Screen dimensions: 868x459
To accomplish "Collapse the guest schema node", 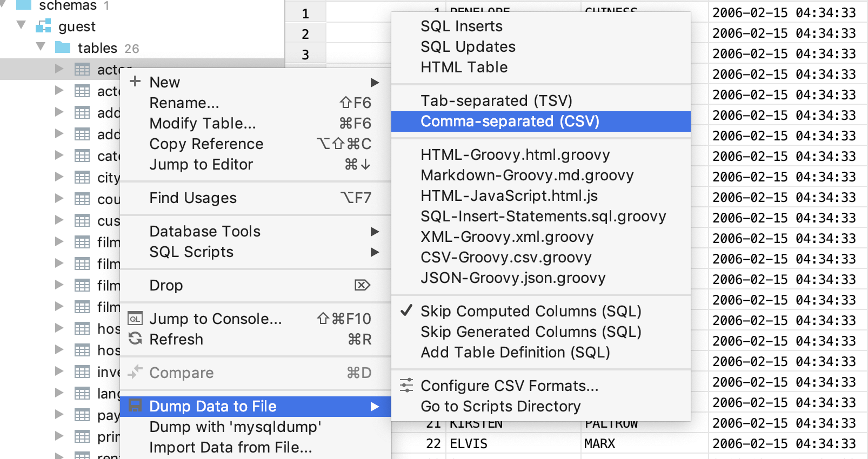I will 22,25.
